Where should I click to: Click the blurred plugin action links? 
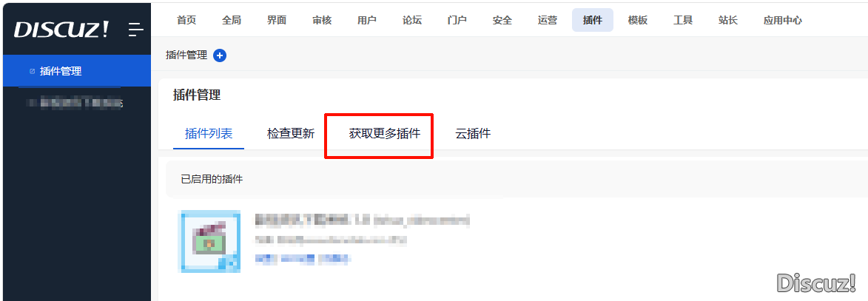pos(302,258)
